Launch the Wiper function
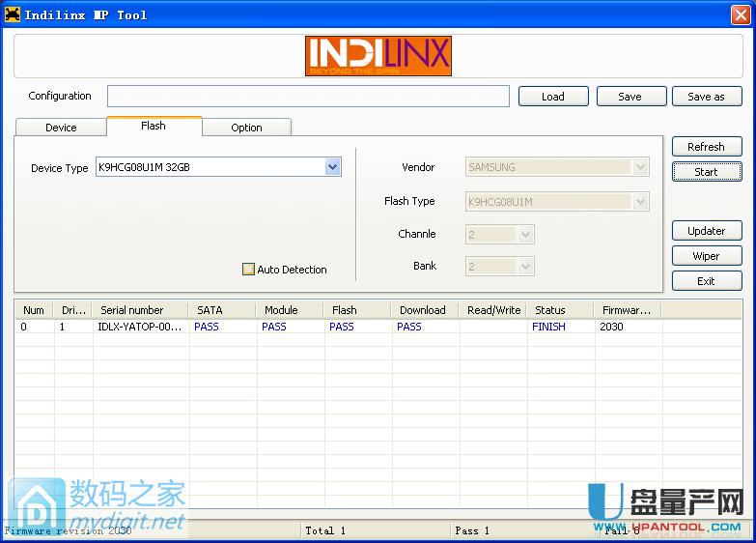Viewport: 756px width, 543px height. [706, 256]
